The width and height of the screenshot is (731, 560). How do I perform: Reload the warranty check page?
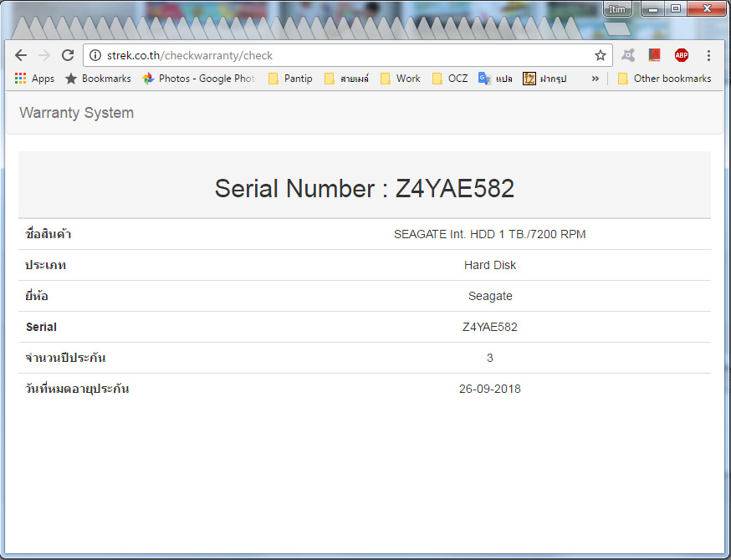[x=68, y=55]
